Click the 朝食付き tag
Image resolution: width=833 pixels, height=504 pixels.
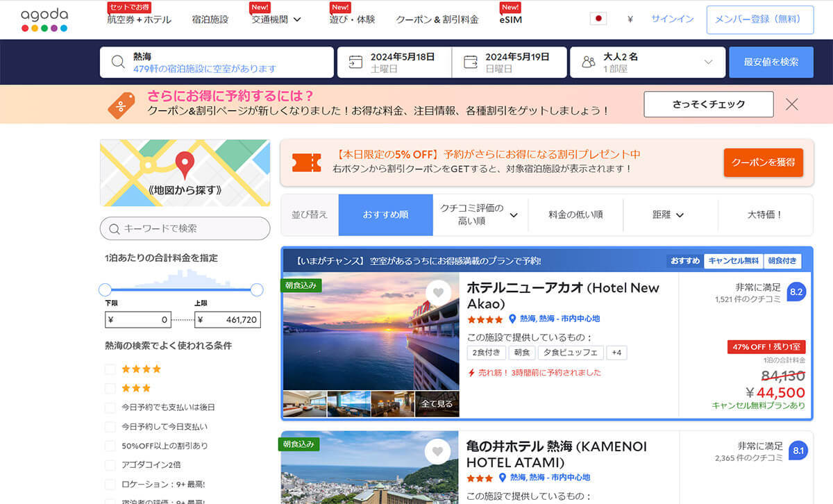[x=782, y=261]
